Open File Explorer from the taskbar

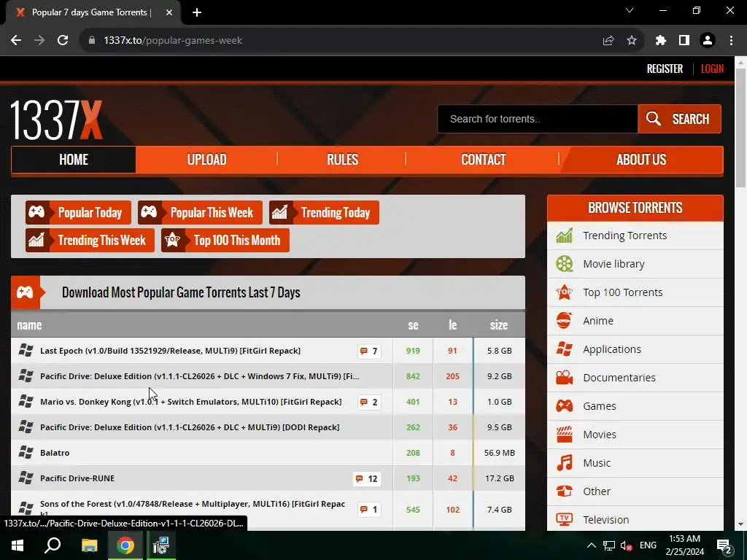click(89, 545)
